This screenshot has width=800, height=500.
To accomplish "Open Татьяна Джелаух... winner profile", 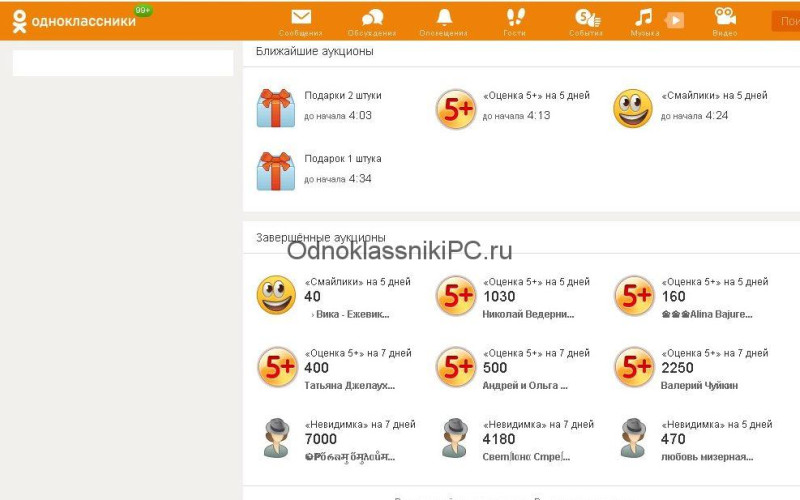I will coord(349,386).
